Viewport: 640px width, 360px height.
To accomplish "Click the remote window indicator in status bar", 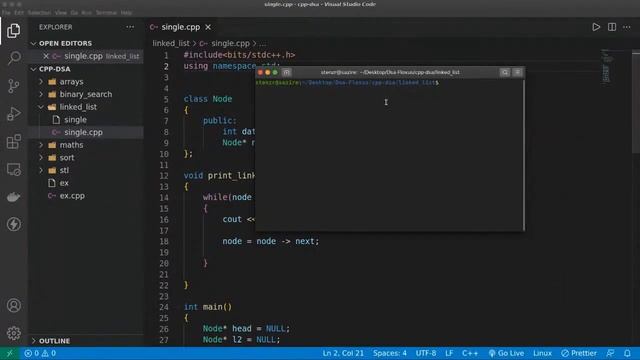I will coord(9,353).
